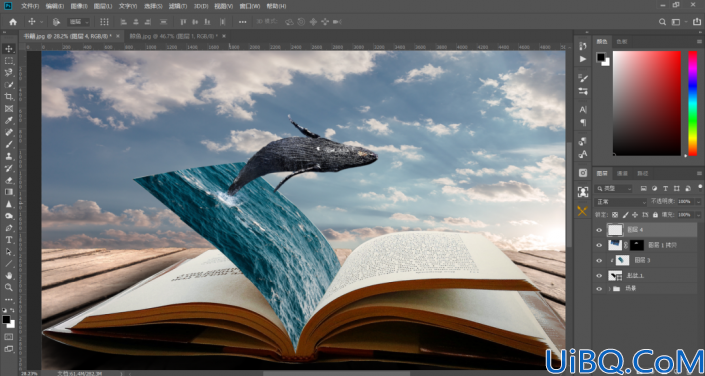The height and width of the screenshot is (376, 705).
Task: Open the opacity 不透明度 dropdown arrow
Action: coord(698,202)
